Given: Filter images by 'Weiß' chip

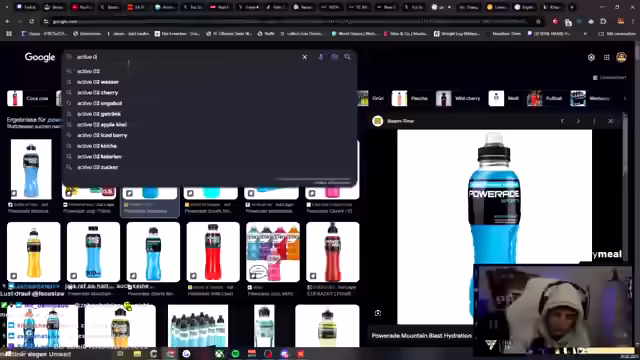Looking at the screenshot, I should (505, 98).
